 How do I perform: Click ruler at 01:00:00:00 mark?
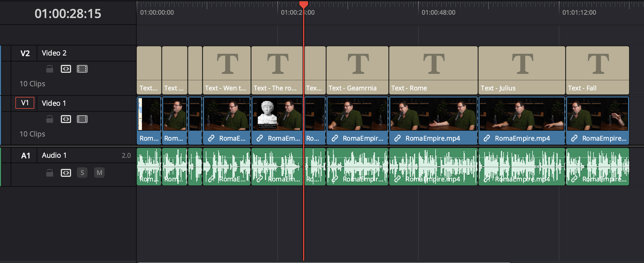click(x=157, y=12)
